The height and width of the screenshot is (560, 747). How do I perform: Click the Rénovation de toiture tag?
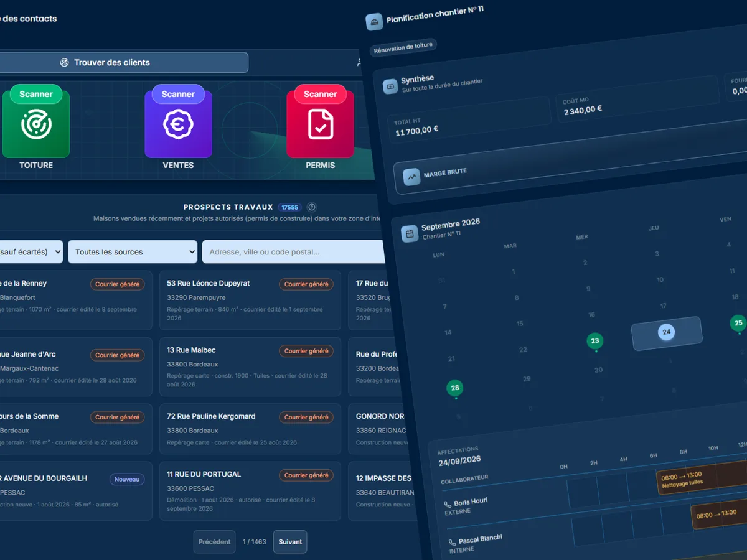pyautogui.click(x=403, y=47)
